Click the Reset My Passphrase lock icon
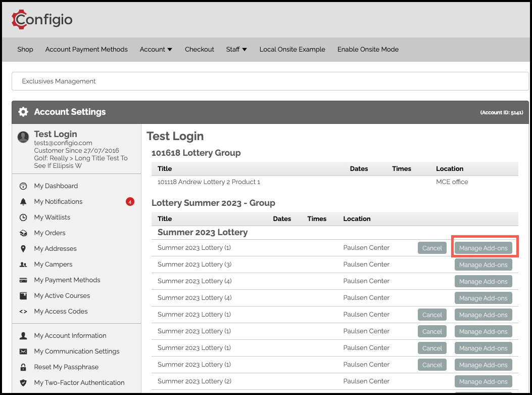The width and height of the screenshot is (532, 395). click(23, 367)
